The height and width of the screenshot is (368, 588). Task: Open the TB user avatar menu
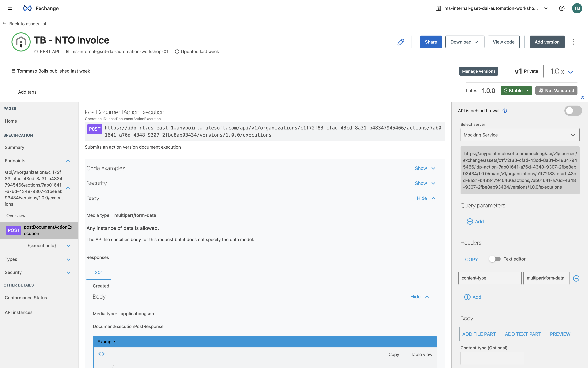pos(577,8)
